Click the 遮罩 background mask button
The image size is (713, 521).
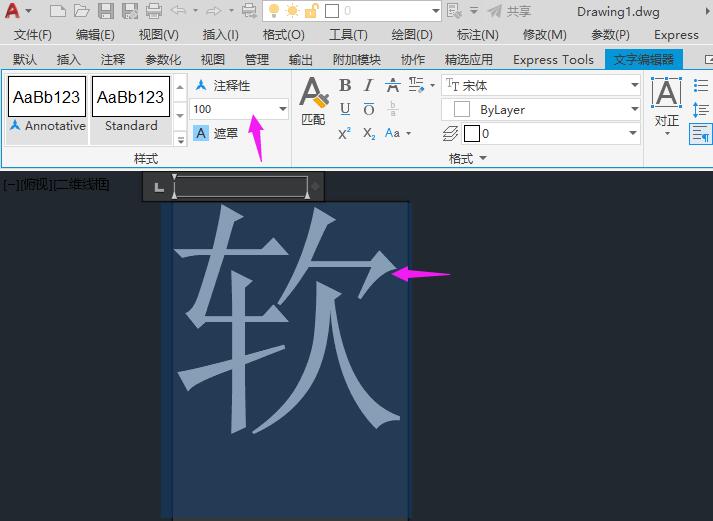point(216,133)
